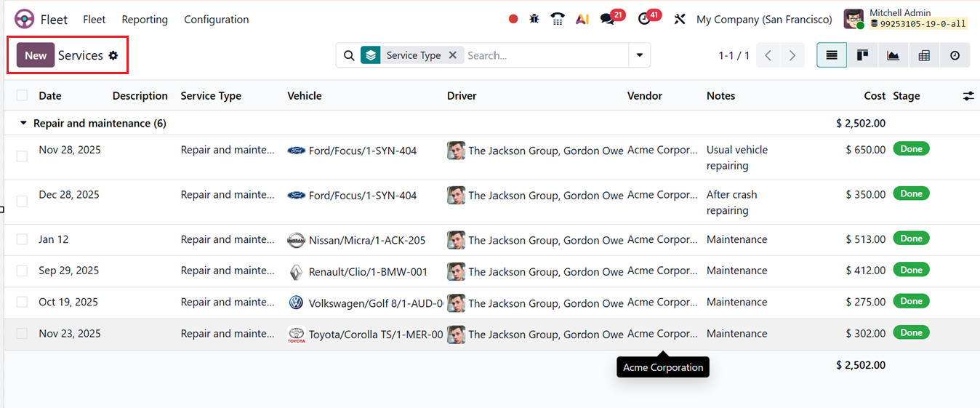Click the VoIP phone icon
The image size is (980, 408).
click(x=558, y=20)
